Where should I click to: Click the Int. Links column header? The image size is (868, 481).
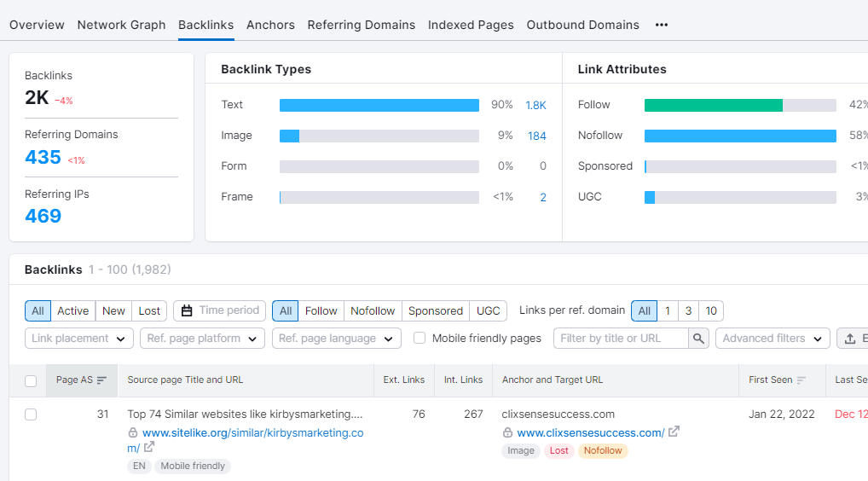pyautogui.click(x=463, y=380)
